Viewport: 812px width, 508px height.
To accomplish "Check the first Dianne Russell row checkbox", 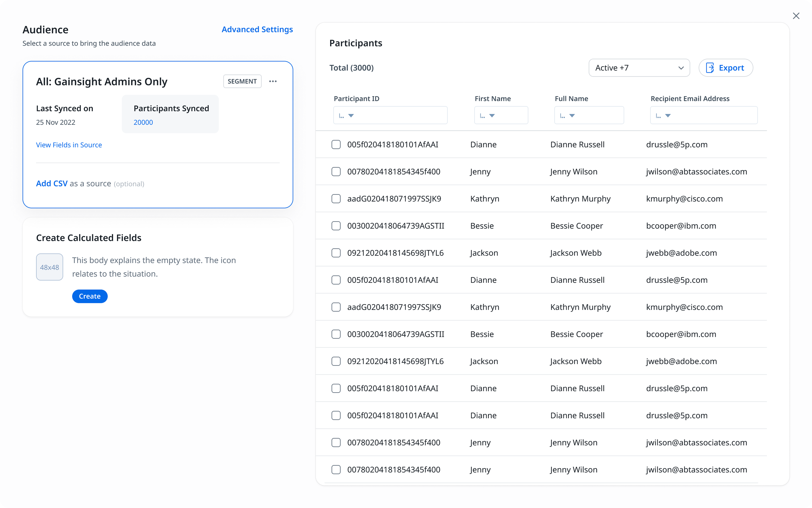I will pos(336,144).
